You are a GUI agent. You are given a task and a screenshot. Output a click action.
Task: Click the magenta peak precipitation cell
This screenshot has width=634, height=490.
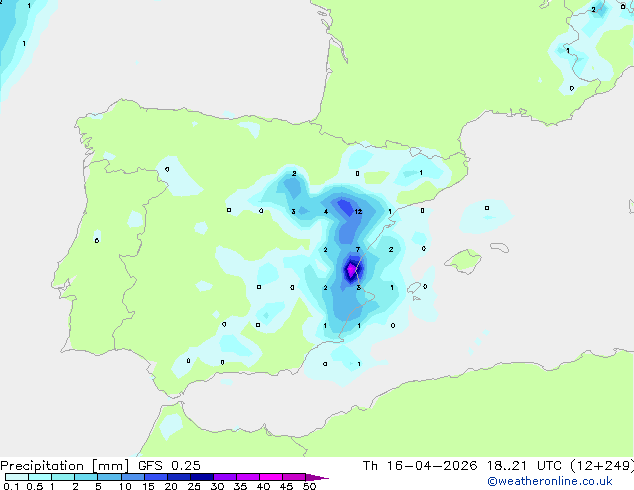click(351, 269)
